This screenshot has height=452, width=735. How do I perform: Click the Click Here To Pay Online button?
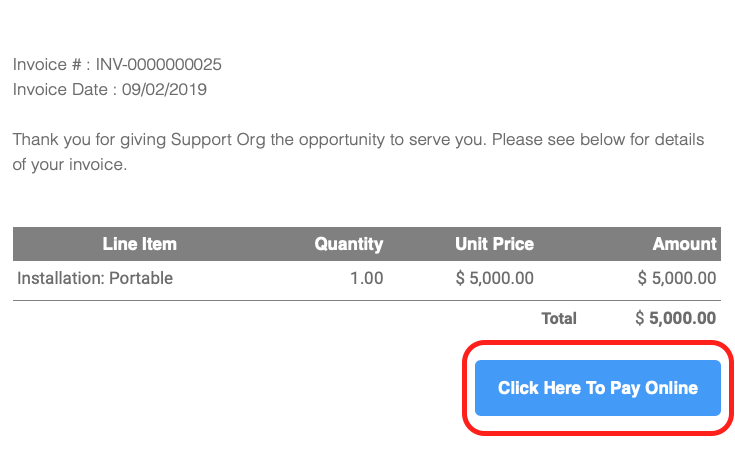597,388
